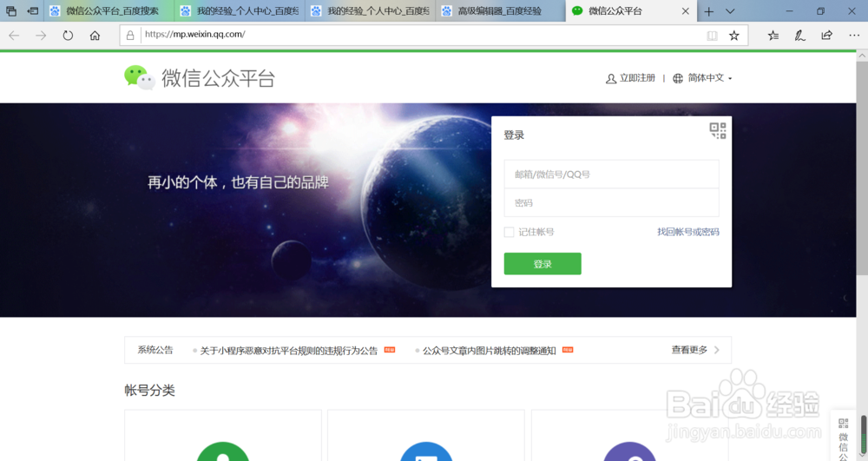Close the 微信公众平台 tab
This screenshot has height=461, width=868.
[686, 11]
